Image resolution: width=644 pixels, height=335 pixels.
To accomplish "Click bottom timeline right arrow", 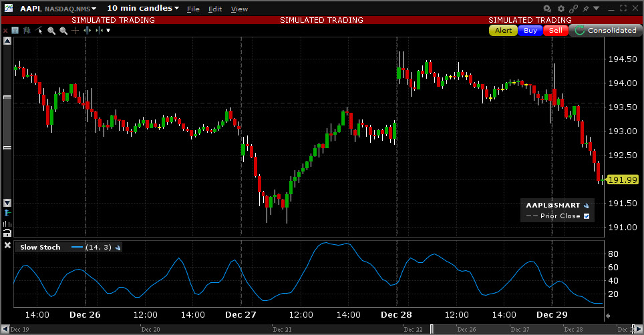I will coord(639,329).
